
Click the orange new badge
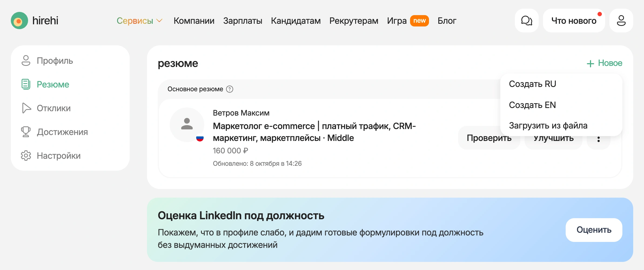(419, 21)
